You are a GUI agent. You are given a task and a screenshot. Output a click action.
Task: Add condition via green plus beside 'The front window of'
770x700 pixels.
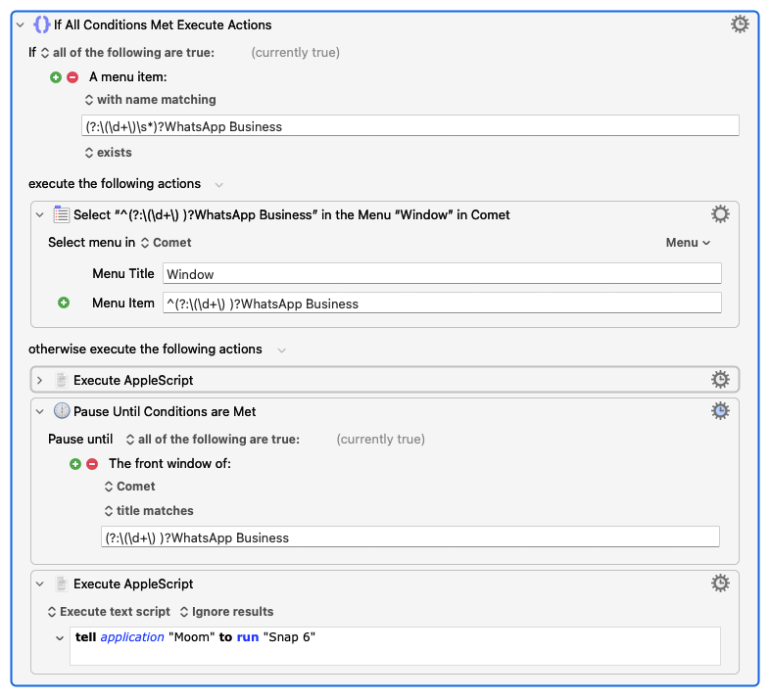(x=75, y=464)
